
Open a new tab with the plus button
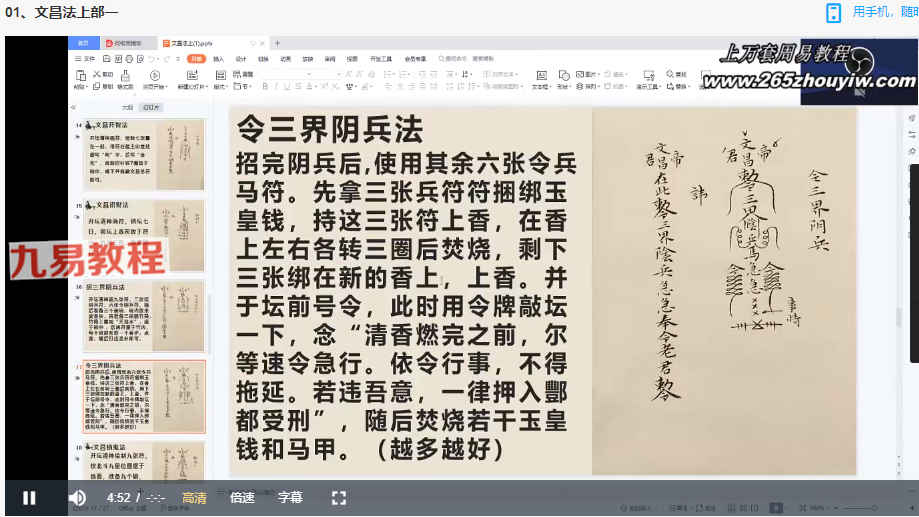pos(277,43)
